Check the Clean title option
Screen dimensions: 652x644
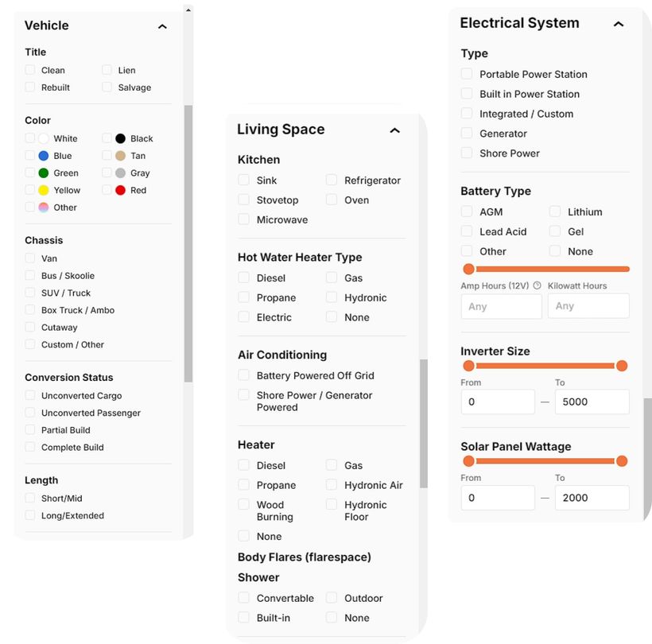[x=29, y=70]
